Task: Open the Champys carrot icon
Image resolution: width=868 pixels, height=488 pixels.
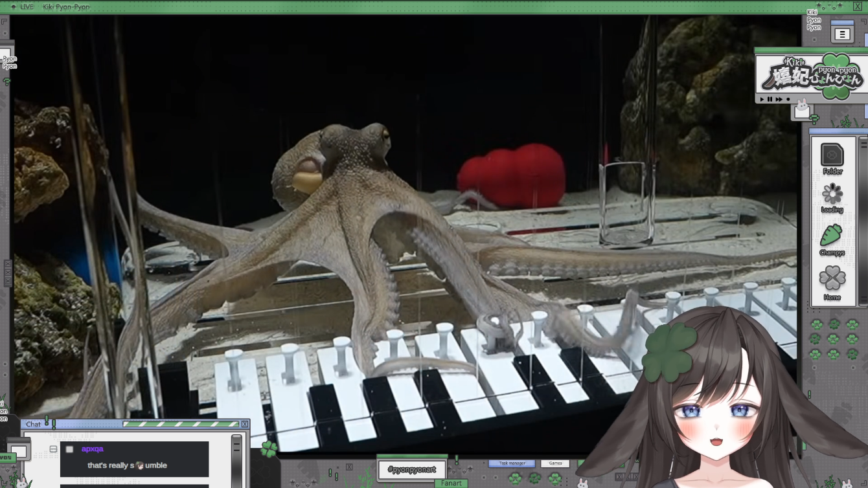Action: pos(832,235)
